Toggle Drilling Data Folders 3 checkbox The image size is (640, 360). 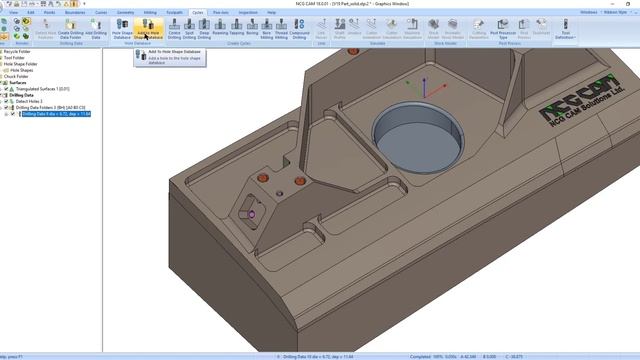[x=6, y=107]
